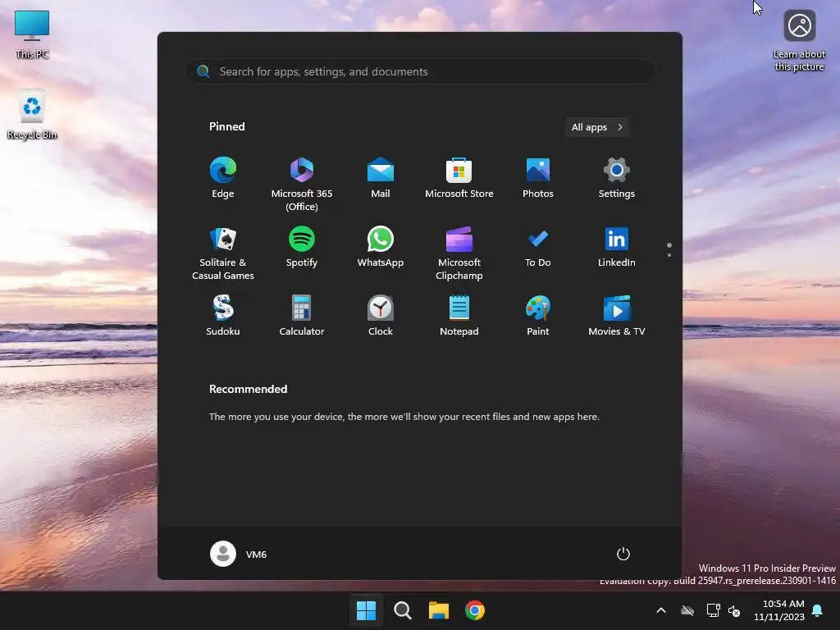Open Microsoft Store from pinned apps
The width and height of the screenshot is (840, 630).
459,178
